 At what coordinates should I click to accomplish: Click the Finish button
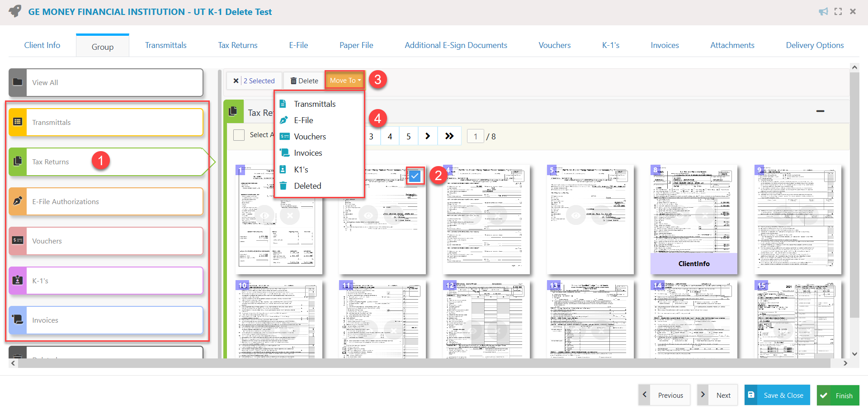838,395
